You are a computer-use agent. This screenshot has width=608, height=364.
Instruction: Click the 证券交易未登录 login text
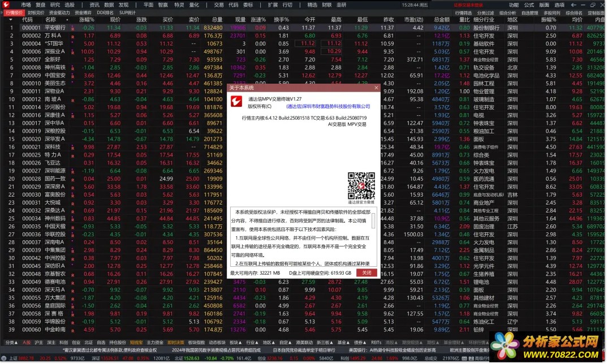[x=468, y=5]
